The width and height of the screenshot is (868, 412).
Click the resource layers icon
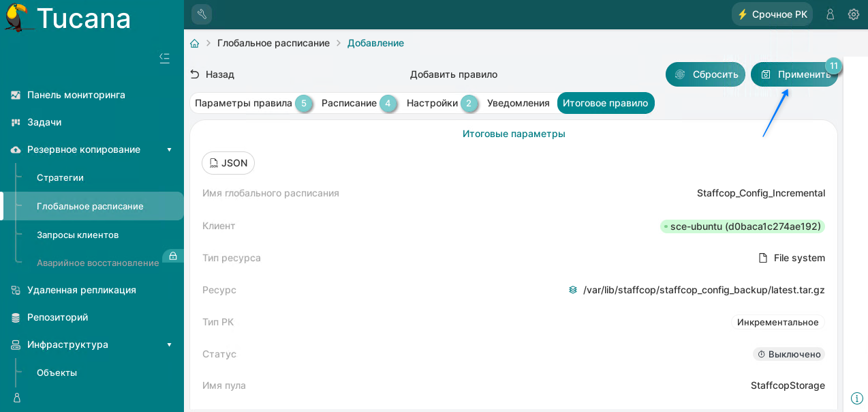[x=573, y=290]
